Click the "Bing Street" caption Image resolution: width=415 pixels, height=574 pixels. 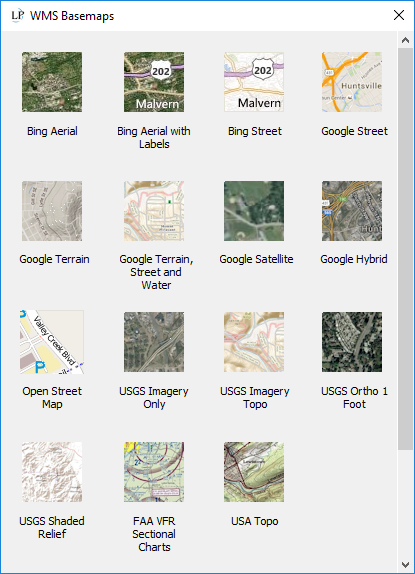click(x=255, y=131)
